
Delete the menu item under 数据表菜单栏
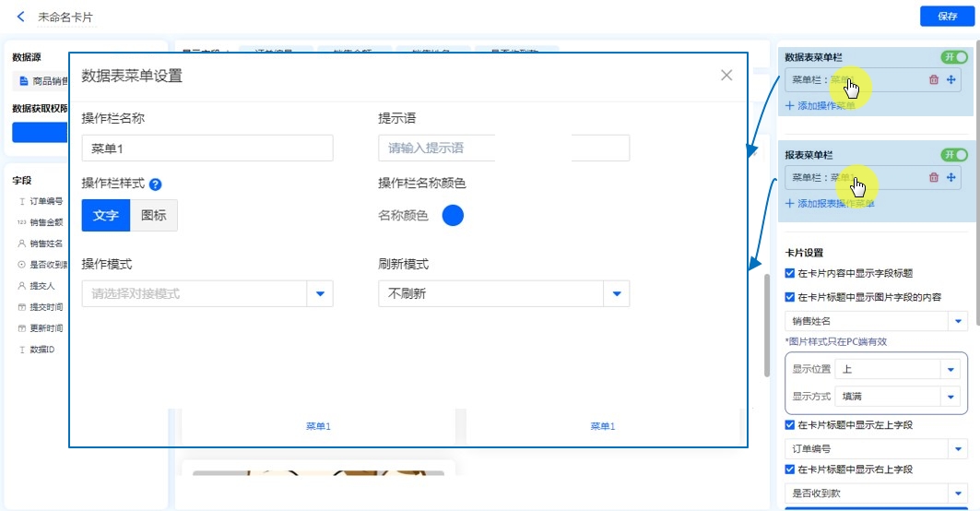[934, 80]
